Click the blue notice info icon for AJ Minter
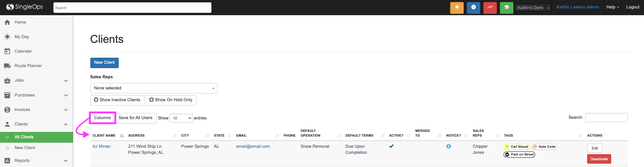 tap(448, 146)
